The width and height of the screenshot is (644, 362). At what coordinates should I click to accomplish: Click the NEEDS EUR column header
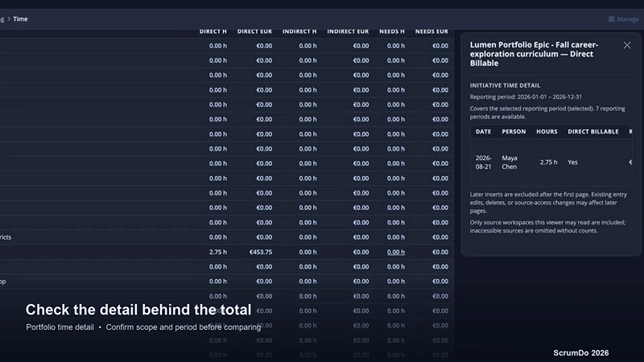(431, 31)
